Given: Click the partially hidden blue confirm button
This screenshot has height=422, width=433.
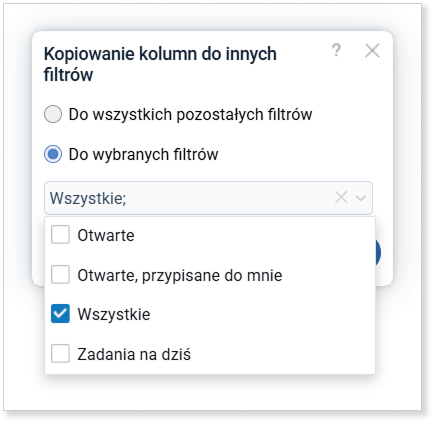Looking at the screenshot, I should point(378,253).
